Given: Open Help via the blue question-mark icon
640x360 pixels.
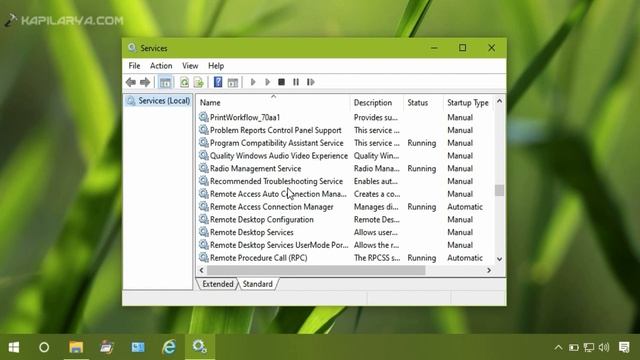Looking at the screenshot, I should pyautogui.click(x=218, y=82).
